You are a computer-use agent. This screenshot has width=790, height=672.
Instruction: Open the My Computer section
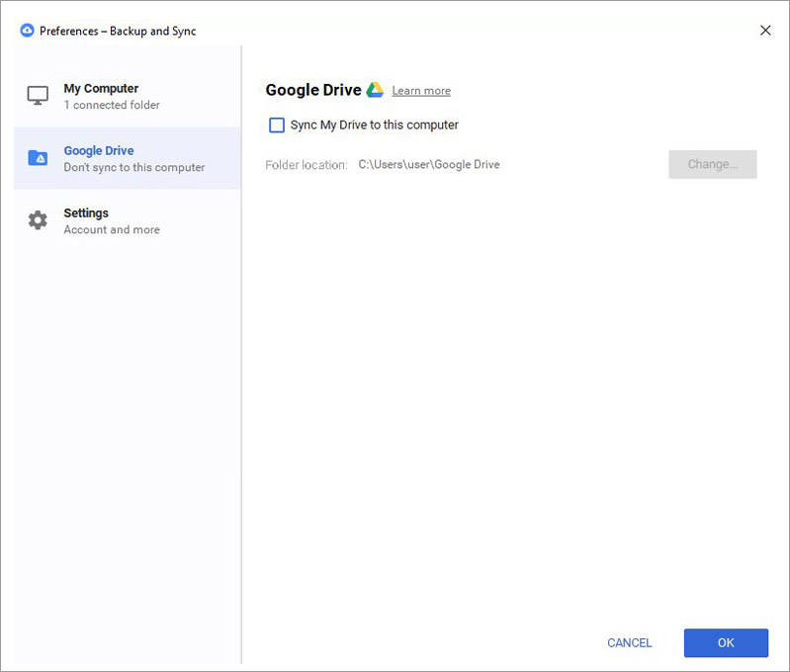tap(128, 96)
